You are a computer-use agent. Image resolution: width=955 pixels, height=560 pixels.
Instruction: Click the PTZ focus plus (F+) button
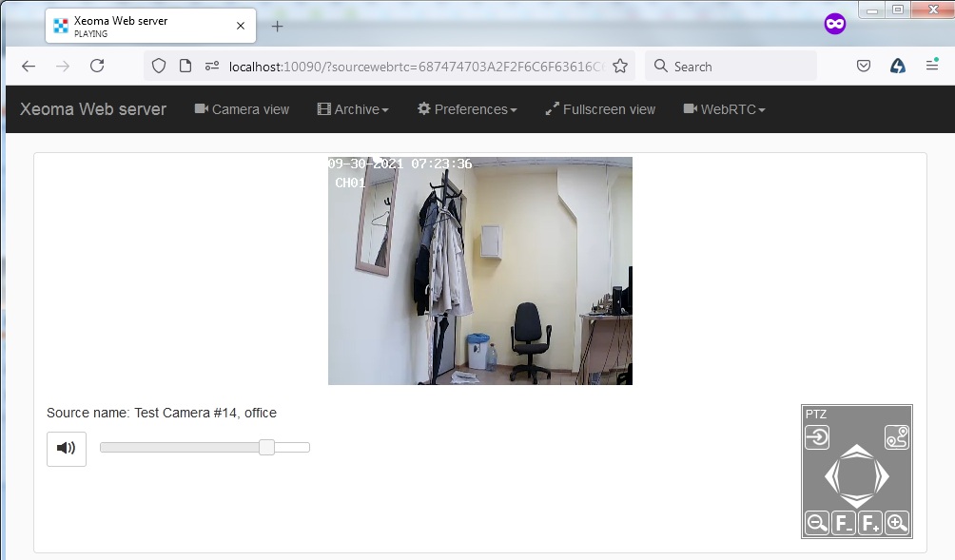tap(870, 523)
